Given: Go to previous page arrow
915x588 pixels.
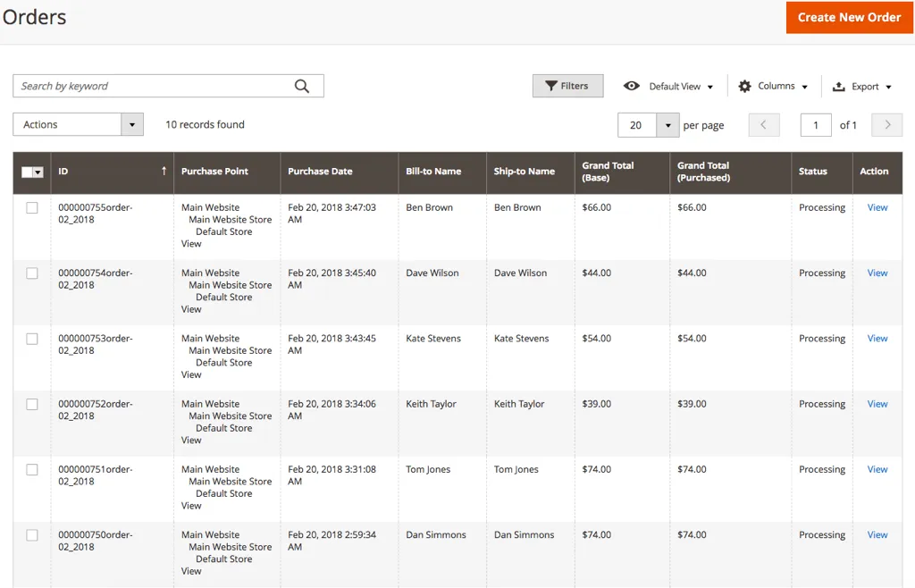Looking at the screenshot, I should pyautogui.click(x=764, y=125).
